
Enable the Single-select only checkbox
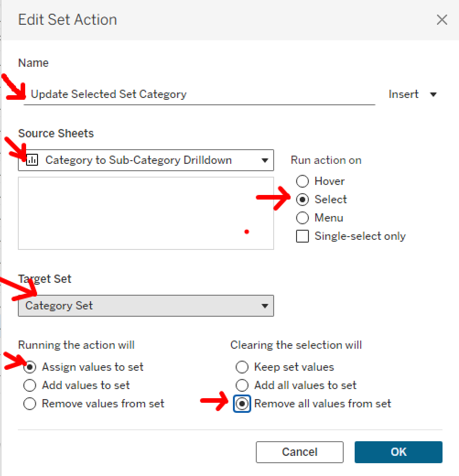point(302,236)
